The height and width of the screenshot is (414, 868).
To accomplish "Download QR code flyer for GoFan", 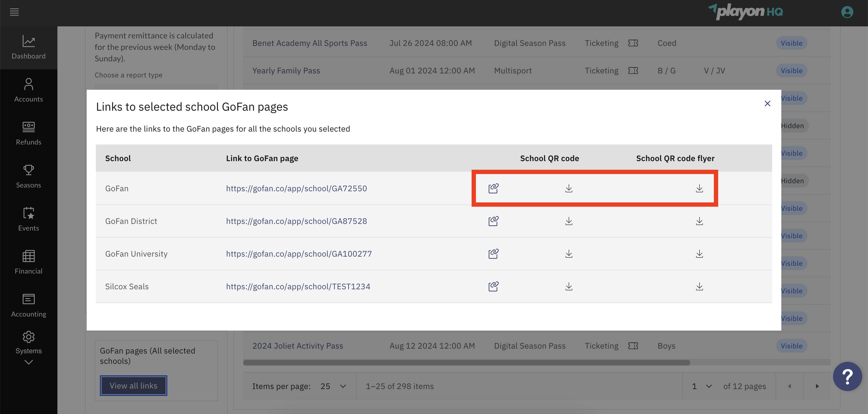I will pyautogui.click(x=700, y=188).
